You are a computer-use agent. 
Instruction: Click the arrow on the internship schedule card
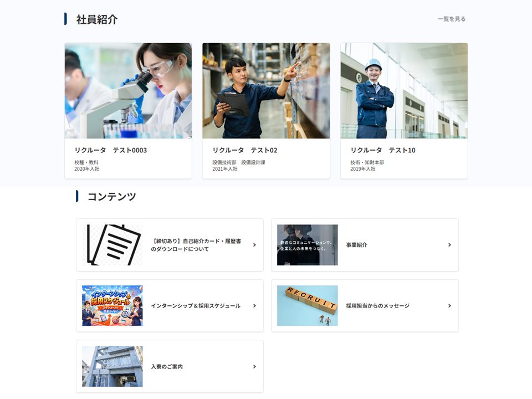tap(254, 305)
